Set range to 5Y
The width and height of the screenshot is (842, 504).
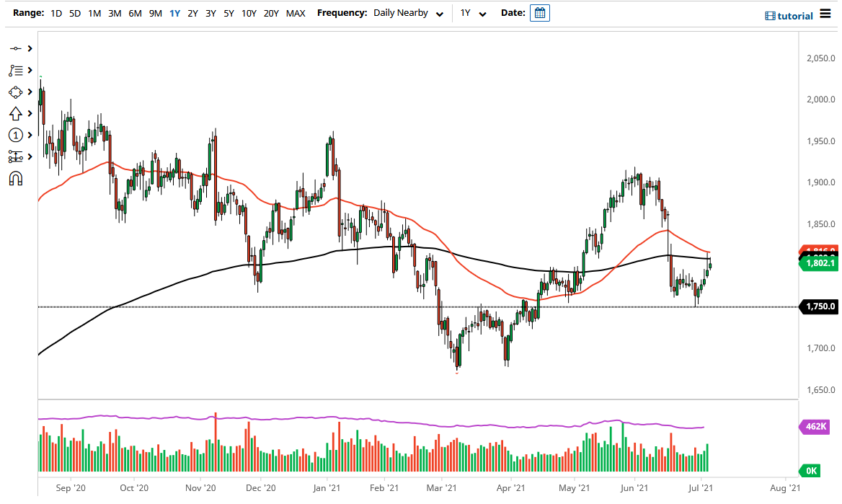tap(229, 13)
